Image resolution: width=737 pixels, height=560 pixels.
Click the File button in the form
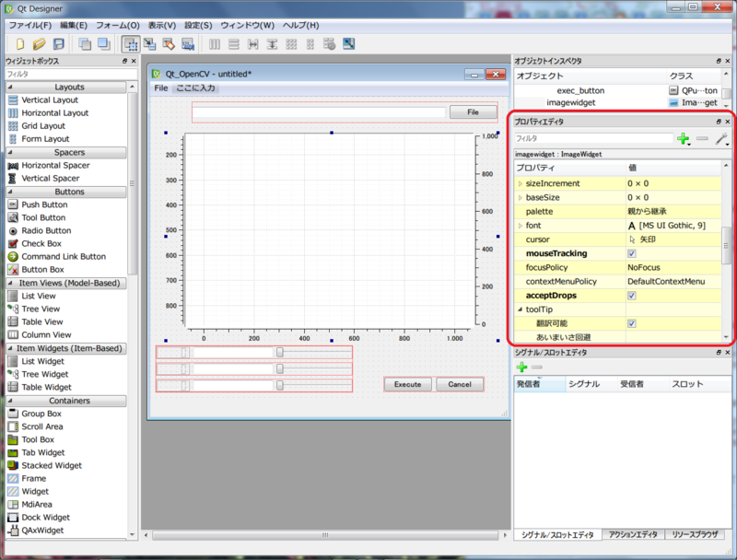[473, 112]
